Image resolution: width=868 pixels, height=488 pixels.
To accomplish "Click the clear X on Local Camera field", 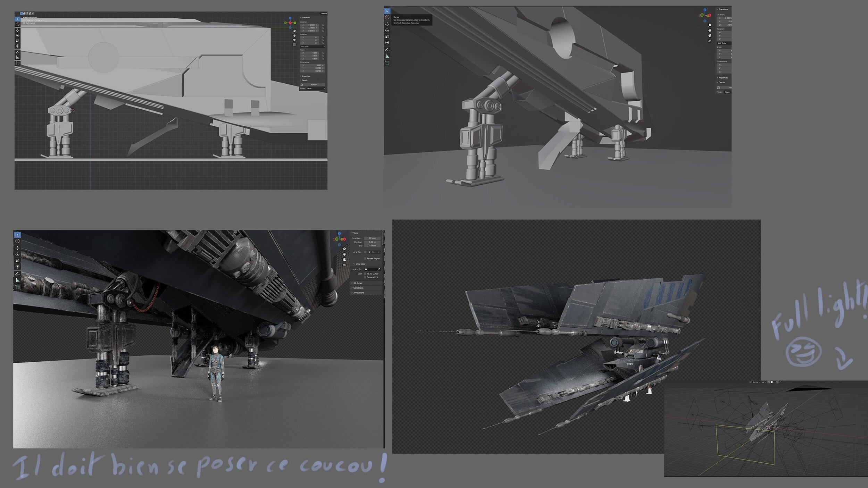I will [378, 252].
